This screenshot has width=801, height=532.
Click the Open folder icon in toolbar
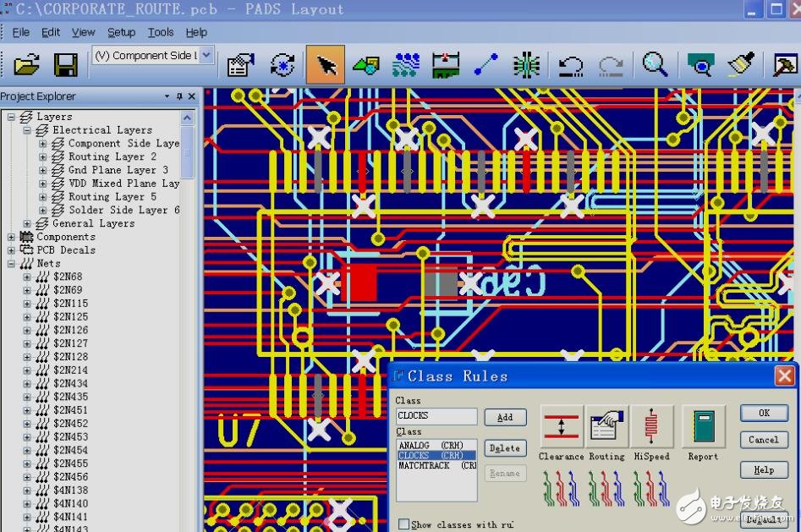pos(27,65)
